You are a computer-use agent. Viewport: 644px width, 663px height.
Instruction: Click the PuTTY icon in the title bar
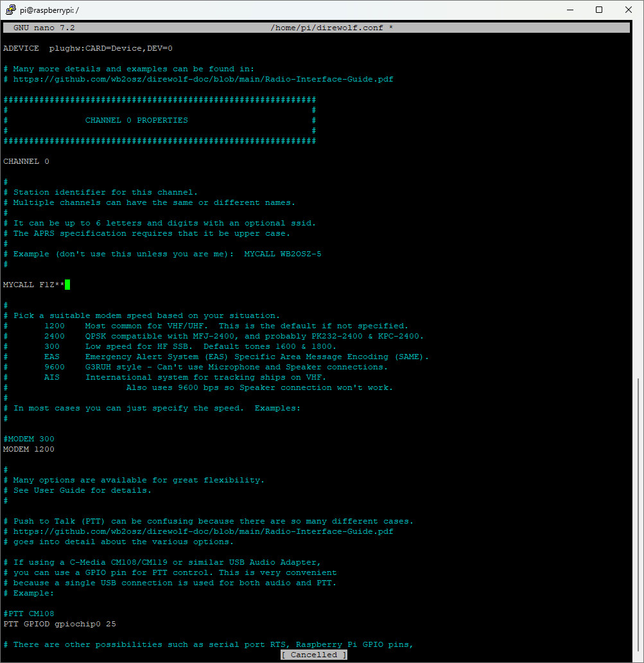(x=10, y=10)
